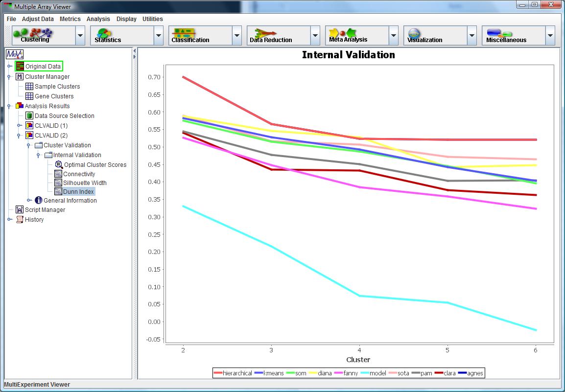Click the Statistics toolbar icon

click(103, 33)
